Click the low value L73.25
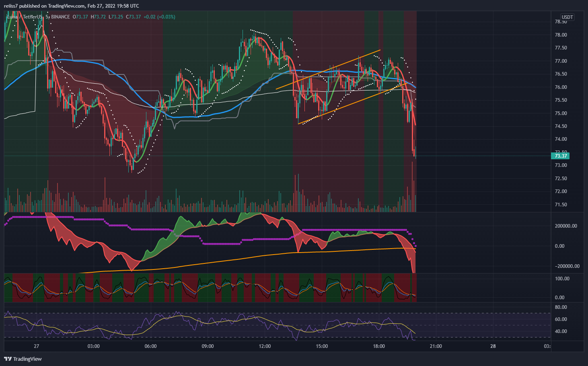Image resolution: width=588 pixels, height=366 pixels. coord(116,17)
